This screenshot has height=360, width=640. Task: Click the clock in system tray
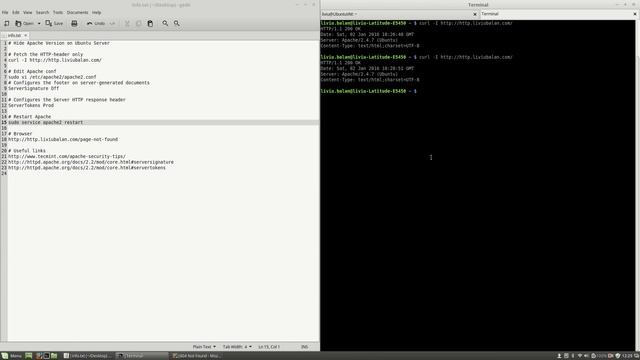coord(627,356)
